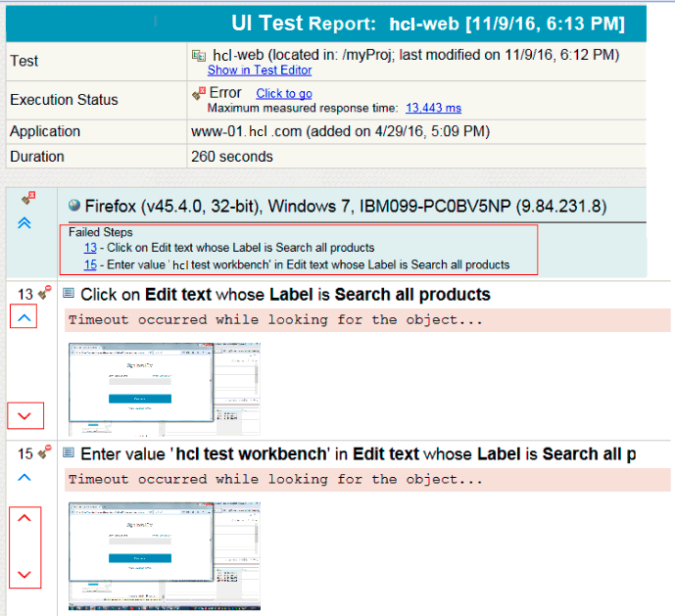Click the step number 13 label

click(24, 295)
